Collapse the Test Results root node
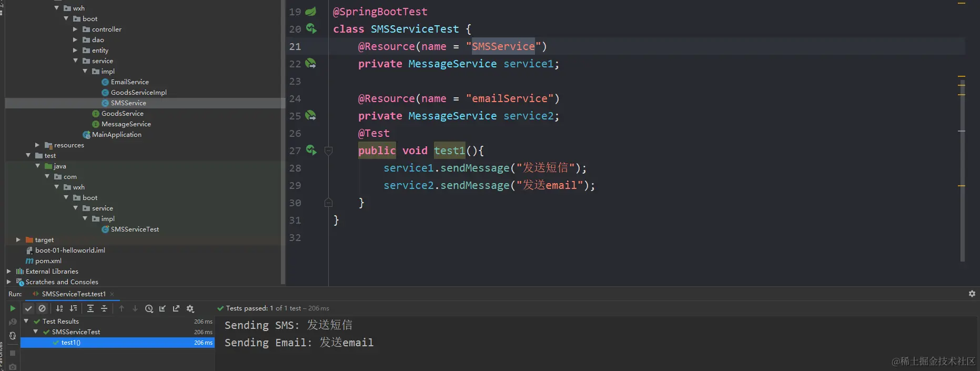The width and height of the screenshot is (980, 371). (26, 321)
